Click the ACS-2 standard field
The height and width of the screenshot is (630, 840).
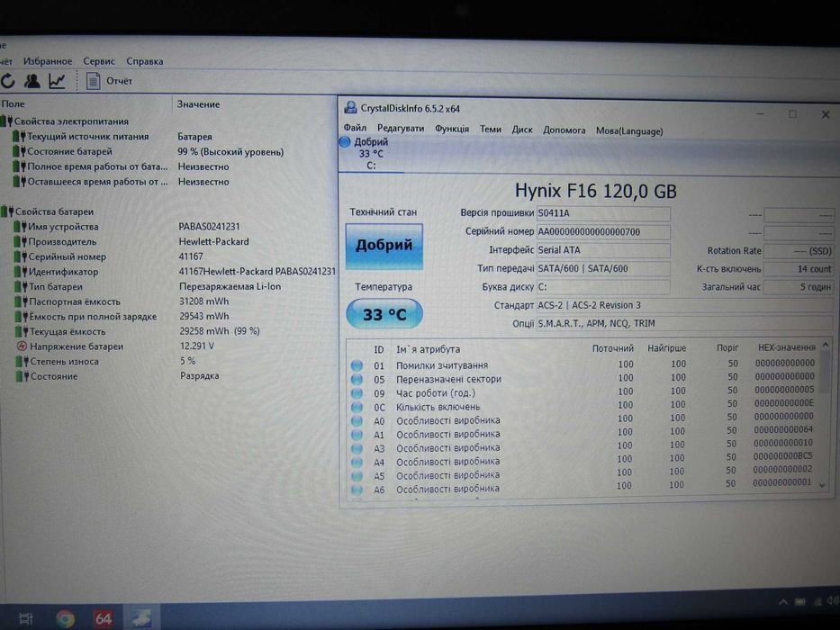684,305
